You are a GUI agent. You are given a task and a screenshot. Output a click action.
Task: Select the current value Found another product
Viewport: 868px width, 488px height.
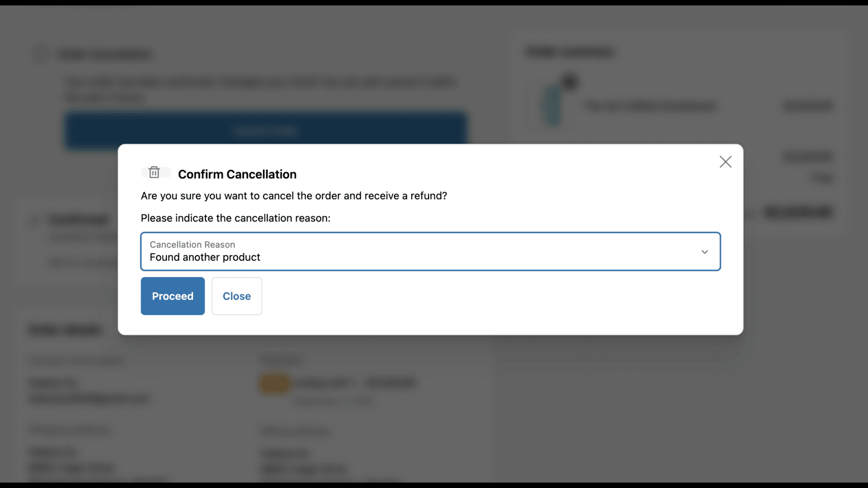click(205, 257)
